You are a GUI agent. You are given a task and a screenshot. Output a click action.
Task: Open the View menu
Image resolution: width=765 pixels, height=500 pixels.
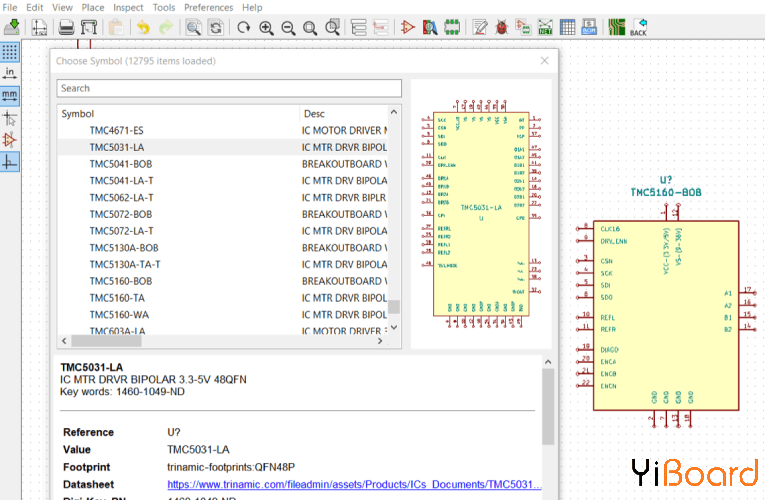62,7
